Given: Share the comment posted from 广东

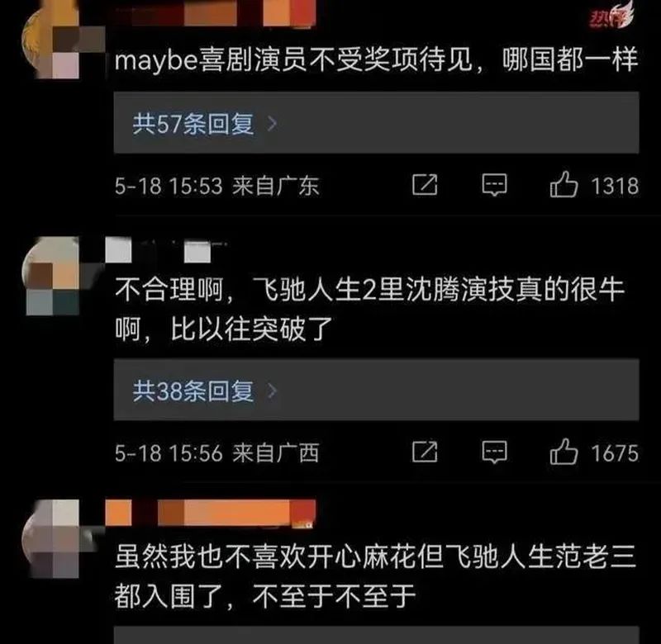Looking at the screenshot, I should (425, 185).
